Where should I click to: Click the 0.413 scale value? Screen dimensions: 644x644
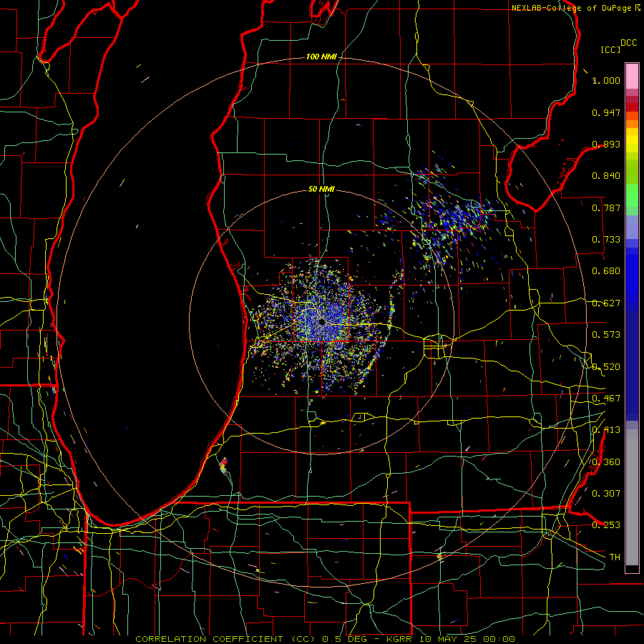click(x=606, y=430)
